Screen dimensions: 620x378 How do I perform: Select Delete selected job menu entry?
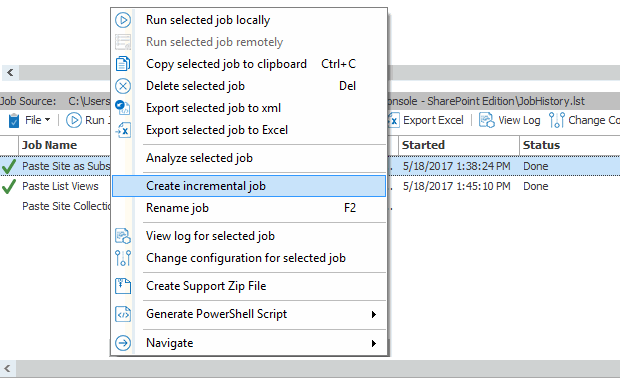pos(249,86)
